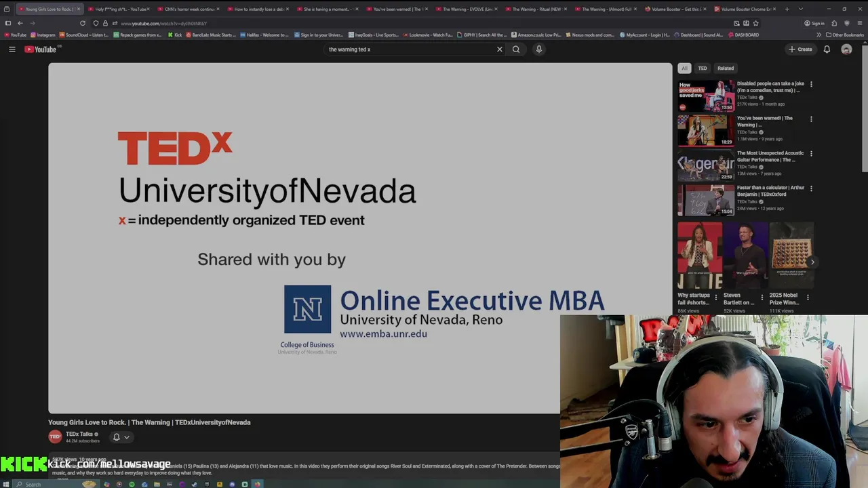Viewport: 868px width, 488px height.
Task: Open the Kick bookmark
Action: tap(176, 35)
